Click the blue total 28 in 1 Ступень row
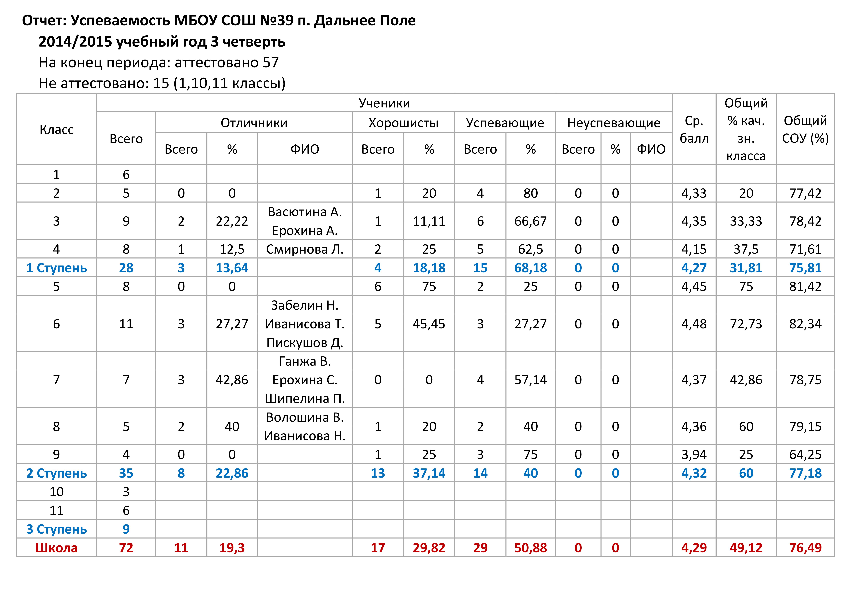868x614 pixels. coord(126,268)
